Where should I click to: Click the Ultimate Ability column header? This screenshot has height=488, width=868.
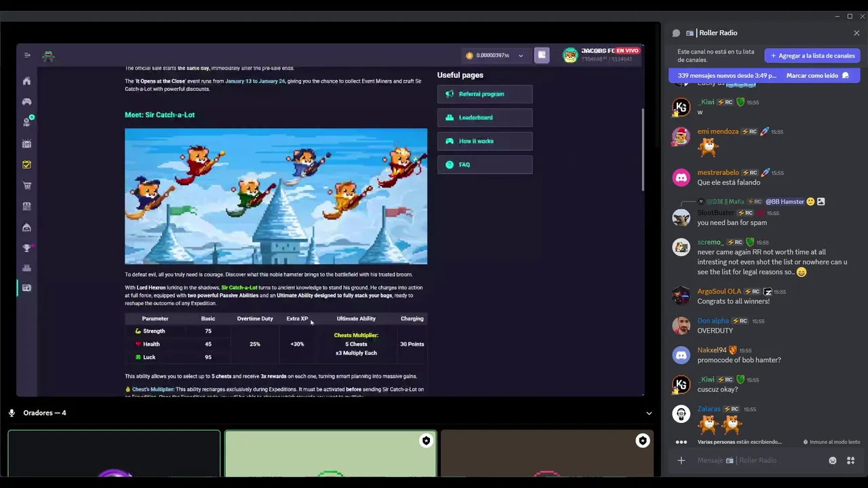[x=356, y=319]
